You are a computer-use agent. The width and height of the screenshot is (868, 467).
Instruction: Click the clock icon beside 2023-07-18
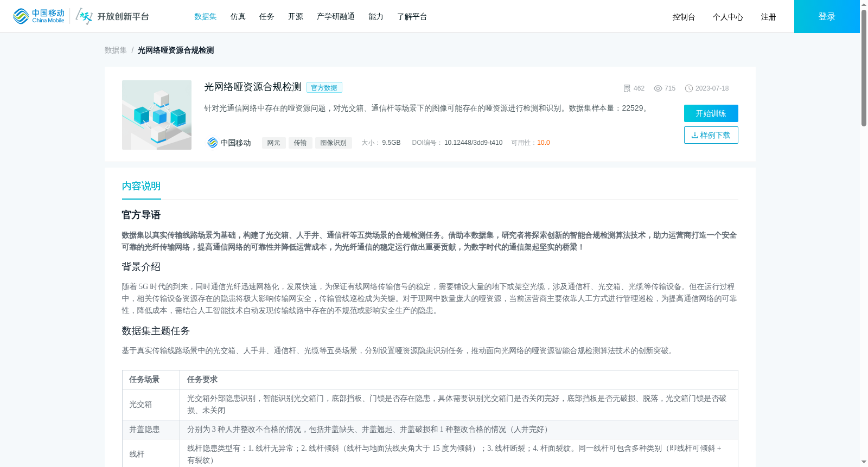pyautogui.click(x=689, y=88)
